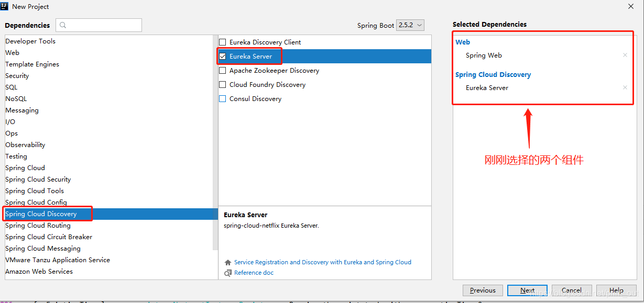Viewport: 644px width, 303px height.
Task: Click the Dependencies search input field
Action: tap(99, 25)
